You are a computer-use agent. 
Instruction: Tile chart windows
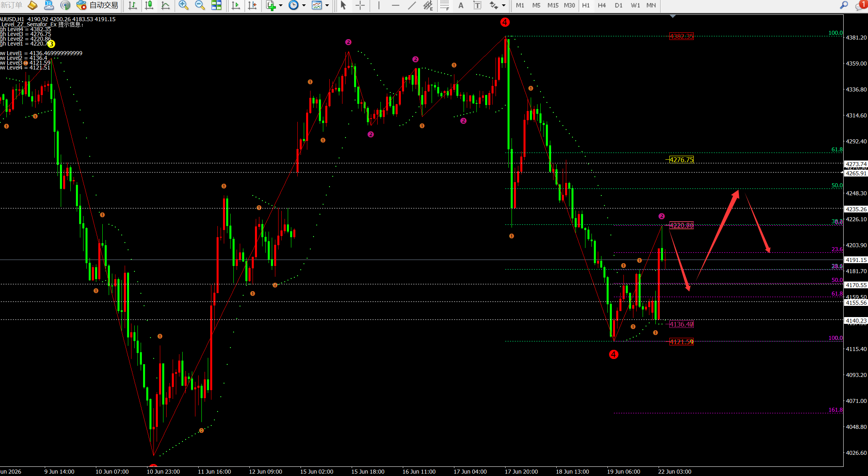[216, 5]
